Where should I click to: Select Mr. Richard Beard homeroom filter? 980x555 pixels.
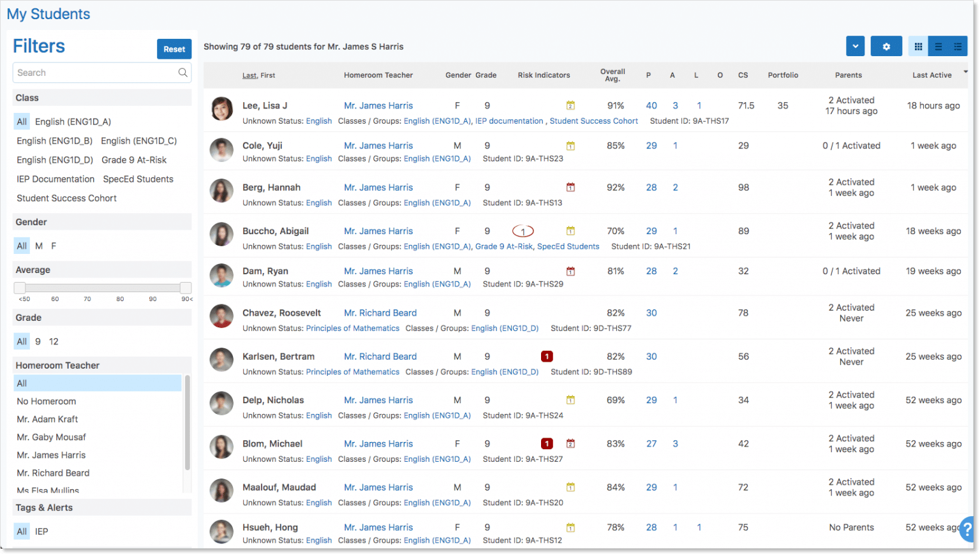pyautogui.click(x=53, y=473)
